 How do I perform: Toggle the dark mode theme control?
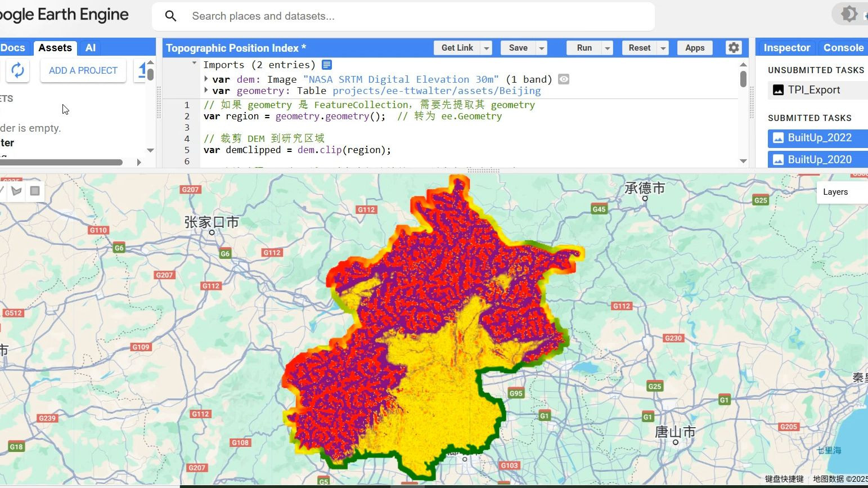pyautogui.click(x=848, y=13)
